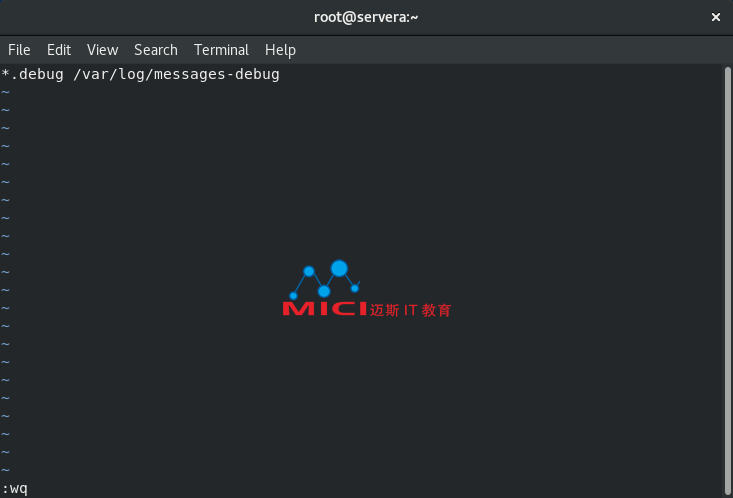Click the :wq command at bottom
The width and height of the screenshot is (733, 498).
[14, 489]
